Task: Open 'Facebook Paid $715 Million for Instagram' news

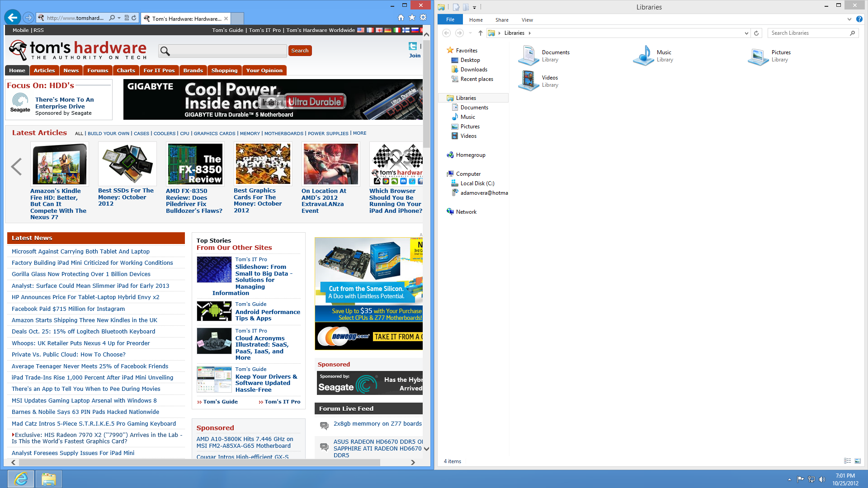Action: [x=68, y=309]
